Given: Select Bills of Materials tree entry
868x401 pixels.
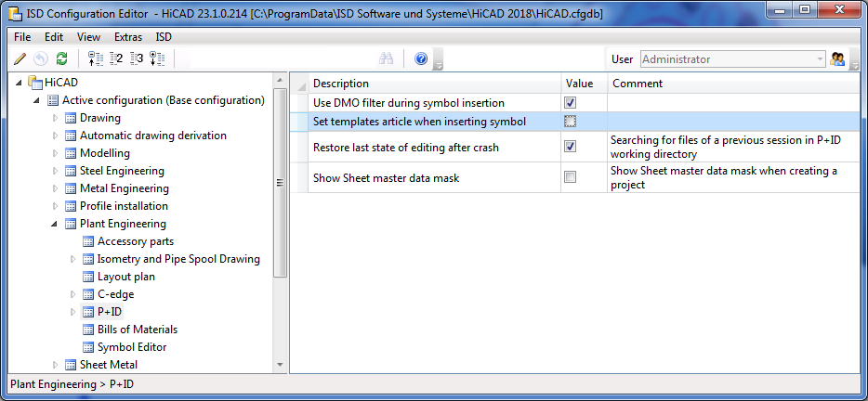Looking at the screenshot, I should click(137, 330).
